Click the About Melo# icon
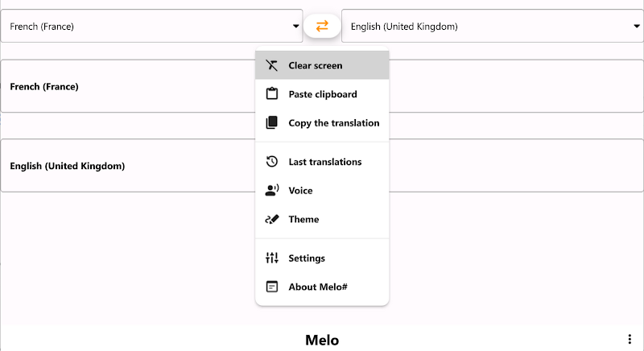 272,287
